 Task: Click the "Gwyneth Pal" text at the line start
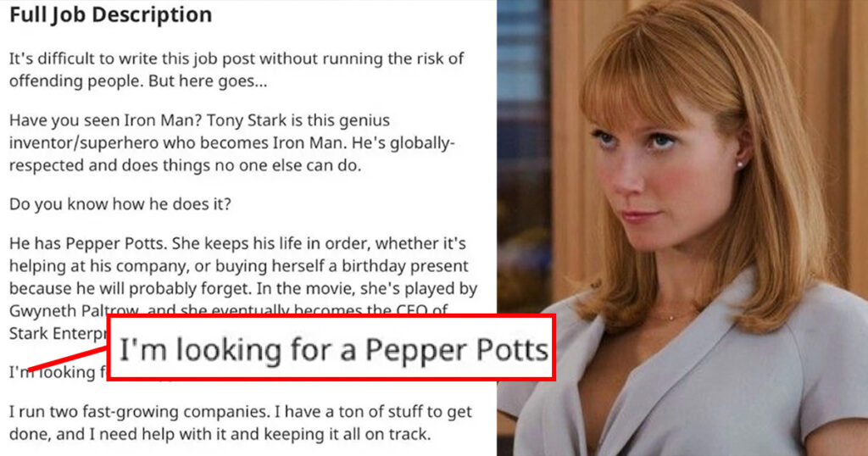[58, 310]
